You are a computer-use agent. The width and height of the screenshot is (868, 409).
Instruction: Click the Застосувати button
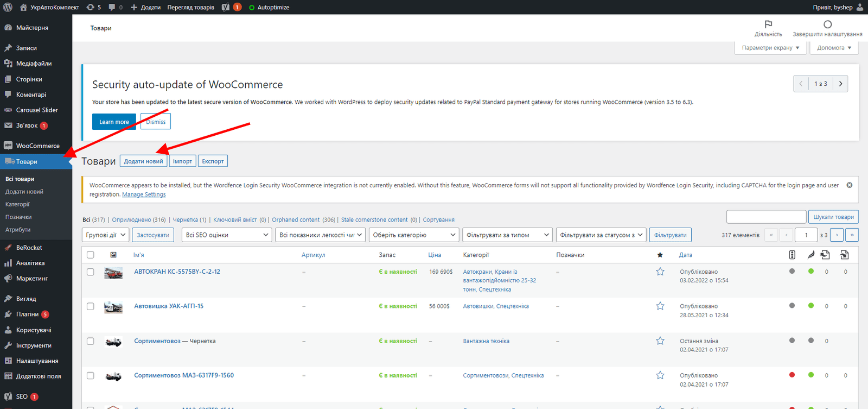[153, 235]
